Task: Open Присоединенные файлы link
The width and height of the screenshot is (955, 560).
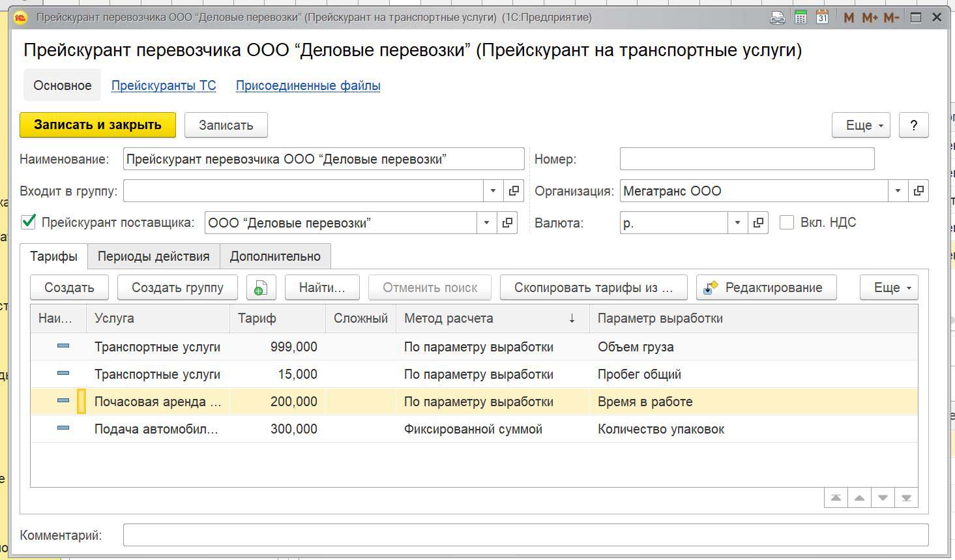Action: (x=308, y=85)
